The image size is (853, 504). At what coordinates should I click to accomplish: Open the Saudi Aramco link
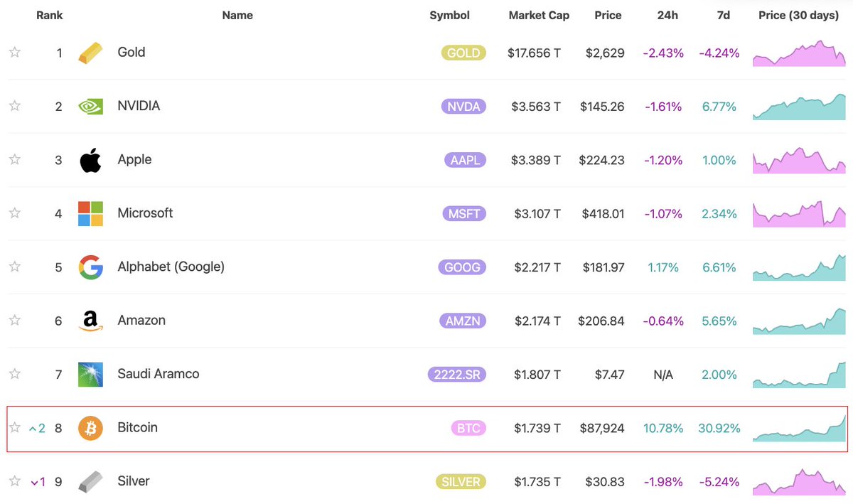159,374
